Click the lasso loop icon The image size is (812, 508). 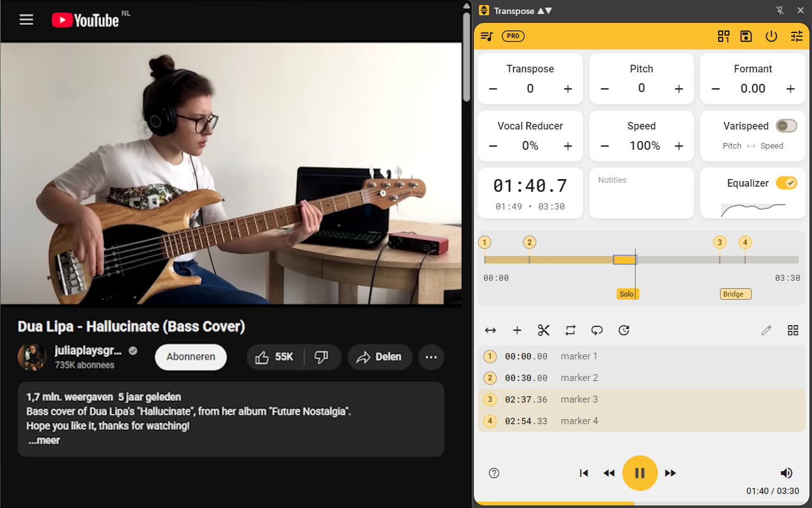pos(597,330)
